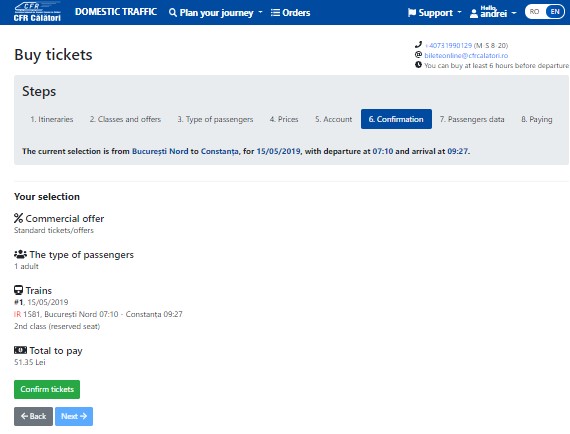Select step 2. Classes and offers
The height and width of the screenshot is (434, 570).
click(x=125, y=119)
